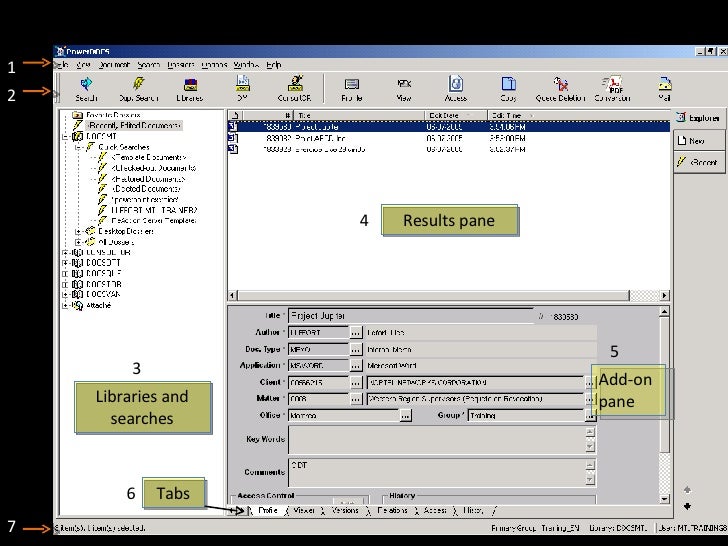Click Recent in the add-on pane
728x546 pixels.
tap(699, 162)
